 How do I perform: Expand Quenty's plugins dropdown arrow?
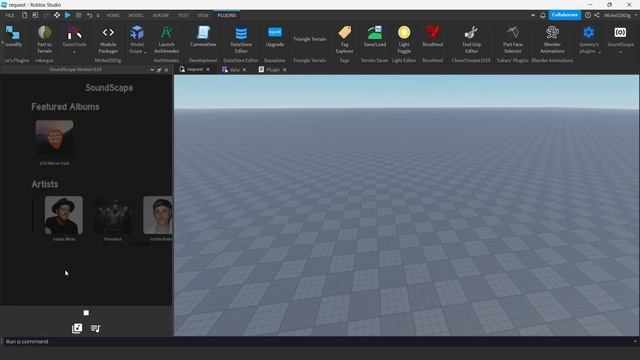click(x=600, y=52)
